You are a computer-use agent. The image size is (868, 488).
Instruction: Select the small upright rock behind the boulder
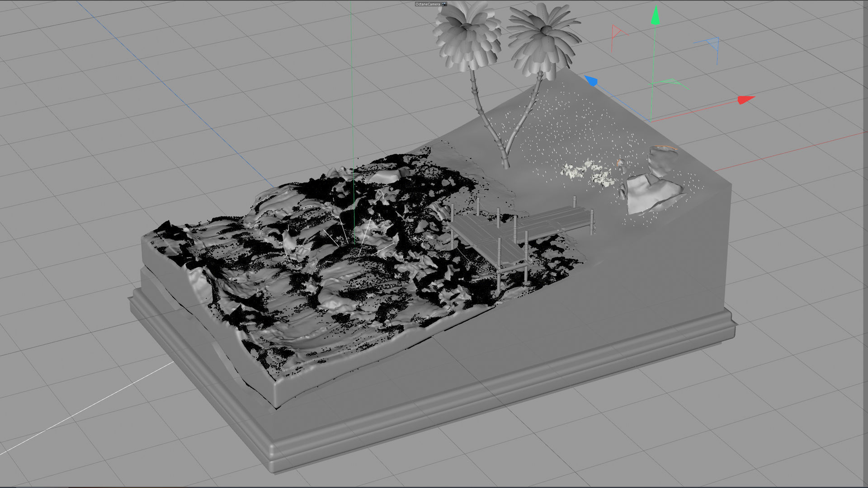[662, 160]
